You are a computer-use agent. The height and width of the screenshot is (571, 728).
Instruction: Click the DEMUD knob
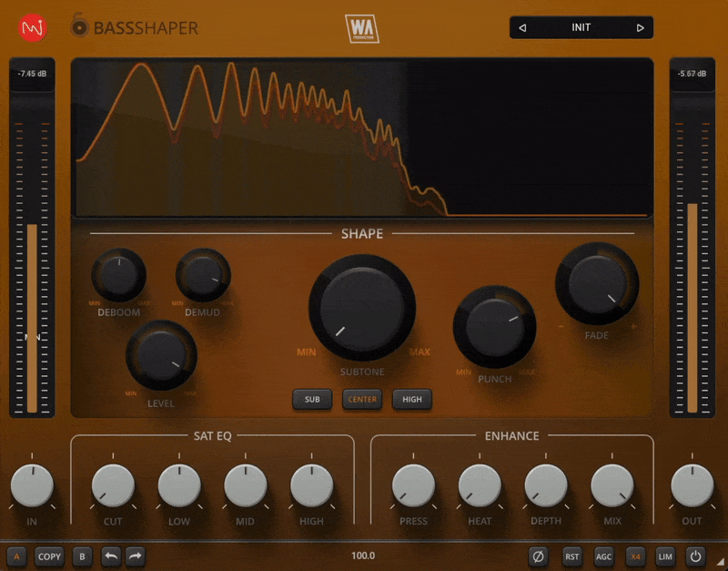pyautogui.click(x=203, y=275)
